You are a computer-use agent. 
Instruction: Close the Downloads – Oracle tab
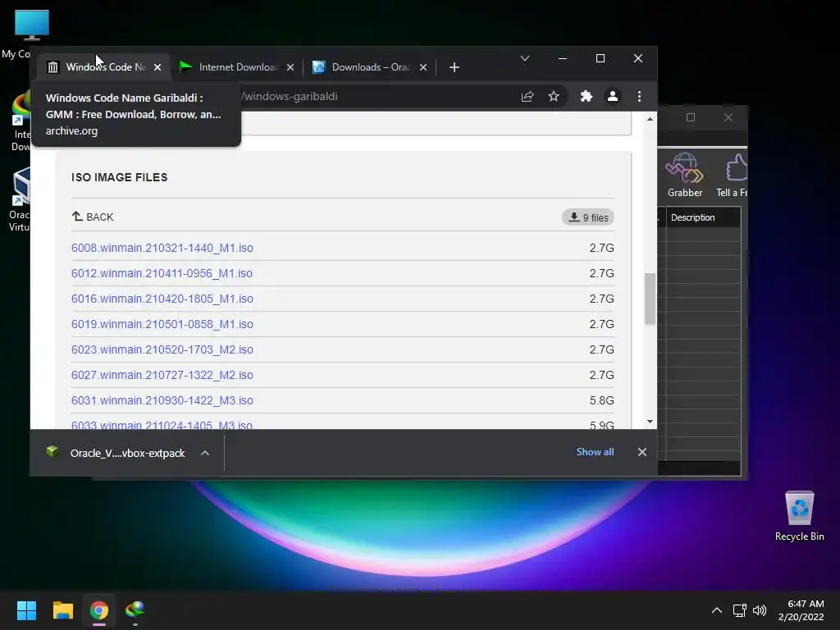coord(423,67)
